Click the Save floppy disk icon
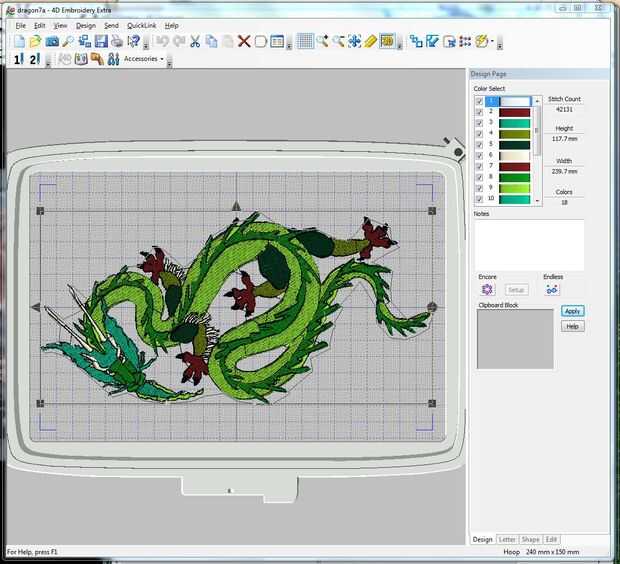Viewport: 620px width, 564px height. (x=101, y=41)
